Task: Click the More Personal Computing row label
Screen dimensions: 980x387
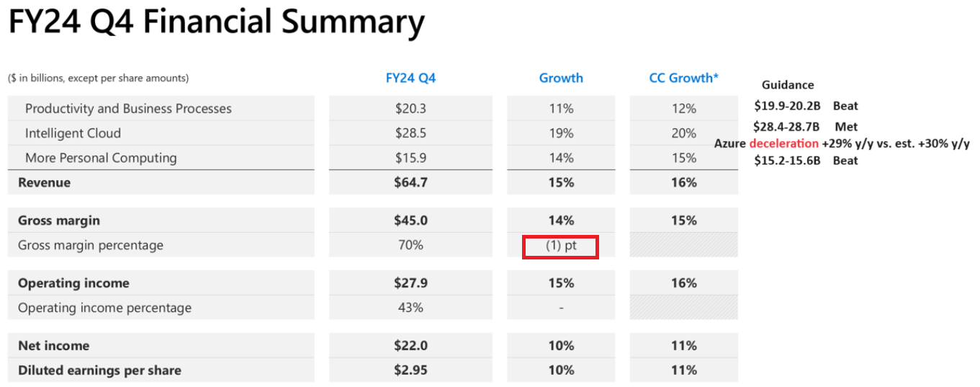Action: [101, 158]
